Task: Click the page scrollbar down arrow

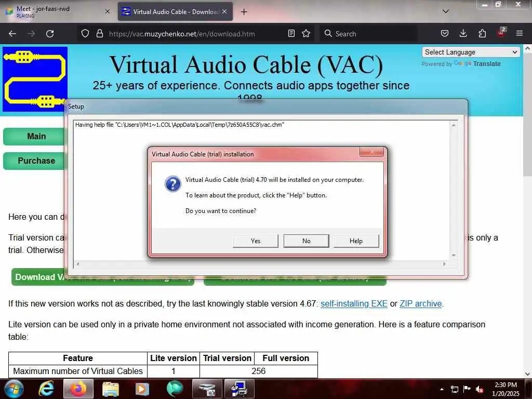Action: pyautogui.click(x=528, y=374)
